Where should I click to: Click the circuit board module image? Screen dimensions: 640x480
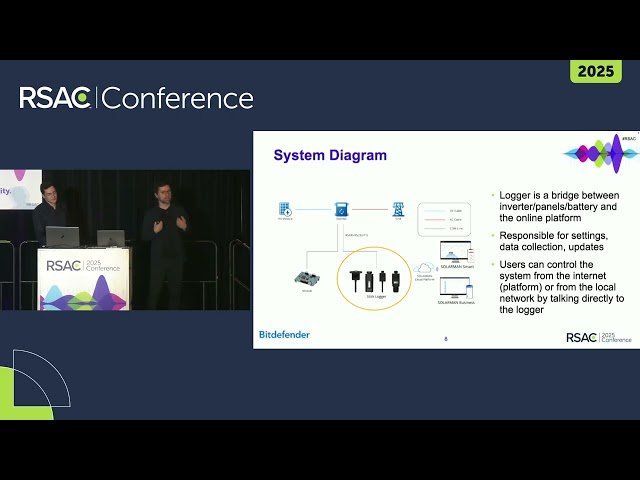(x=307, y=277)
